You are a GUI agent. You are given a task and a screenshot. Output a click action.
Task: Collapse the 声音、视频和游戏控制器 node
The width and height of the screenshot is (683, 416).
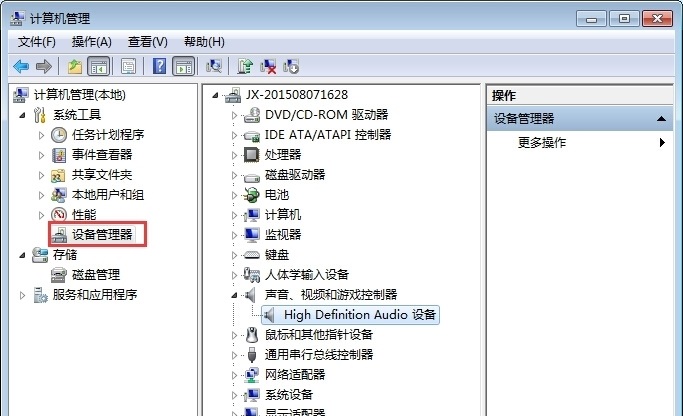pyautogui.click(x=234, y=295)
